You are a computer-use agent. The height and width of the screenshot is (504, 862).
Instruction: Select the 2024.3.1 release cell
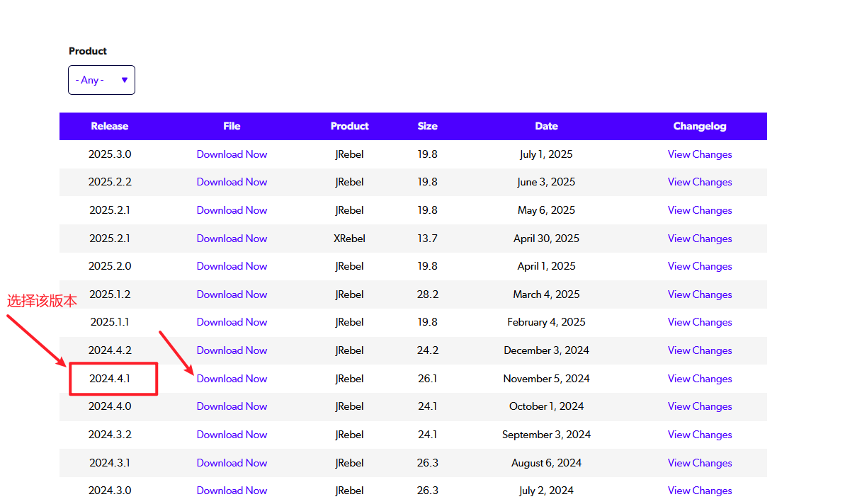tap(110, 463)
